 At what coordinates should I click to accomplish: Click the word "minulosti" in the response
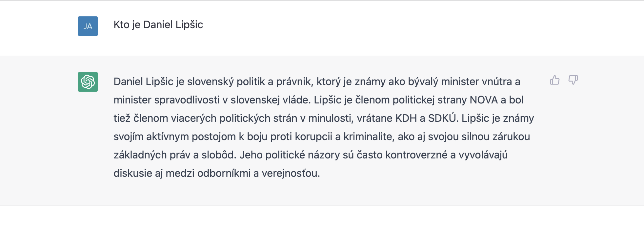[330, 118]
